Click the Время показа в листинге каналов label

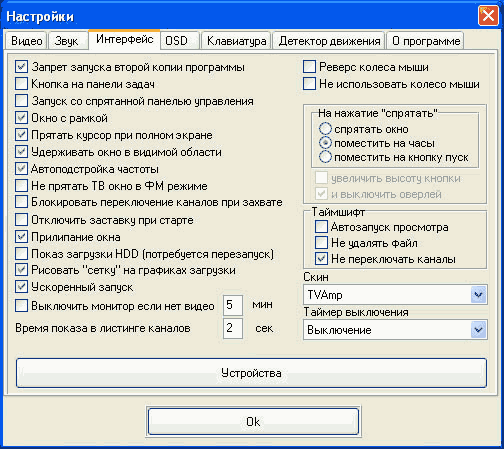click(103, 328)
